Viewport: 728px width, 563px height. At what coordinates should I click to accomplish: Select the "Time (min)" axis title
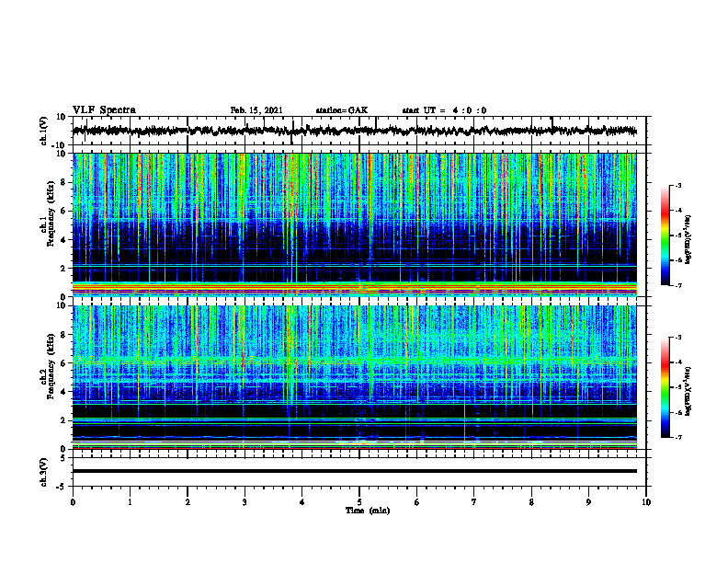(368, 511)
